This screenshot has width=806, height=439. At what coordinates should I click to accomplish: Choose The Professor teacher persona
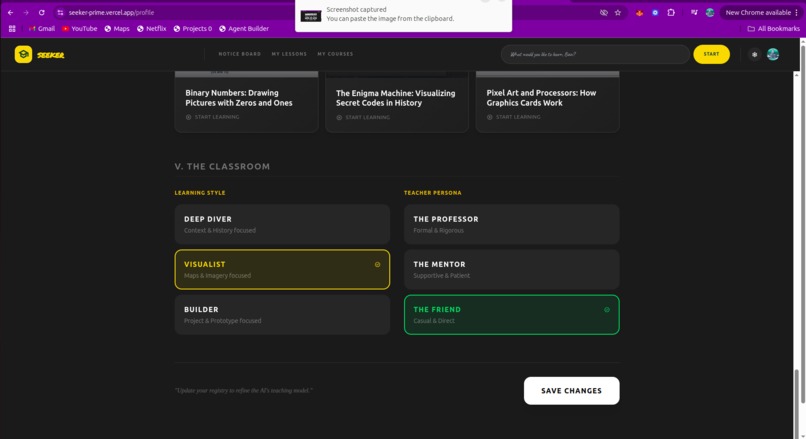point(511,224)
